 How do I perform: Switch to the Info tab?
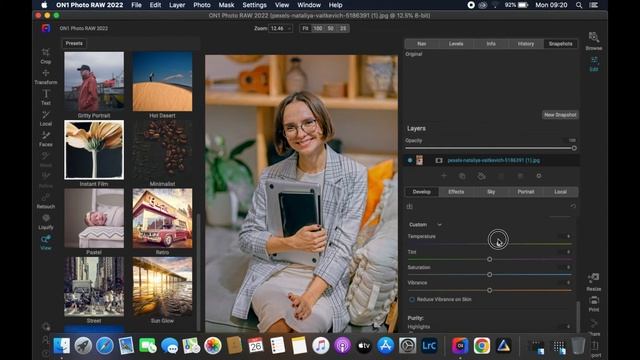point(491,44)
